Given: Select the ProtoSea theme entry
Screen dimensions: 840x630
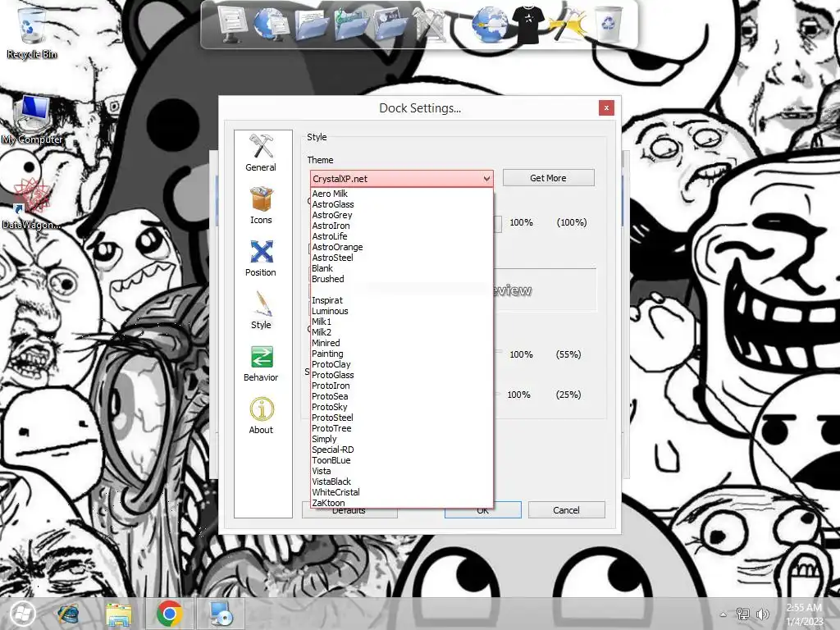Looking at the screenshot, I should pyautogui.click(x=401, y=396).
